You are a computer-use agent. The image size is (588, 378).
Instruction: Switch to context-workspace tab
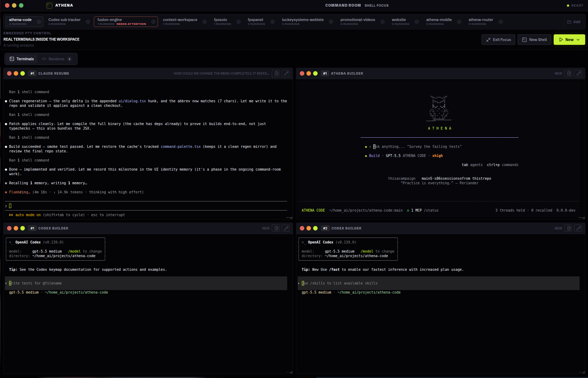pyautogui.click(x=180, y=21)
